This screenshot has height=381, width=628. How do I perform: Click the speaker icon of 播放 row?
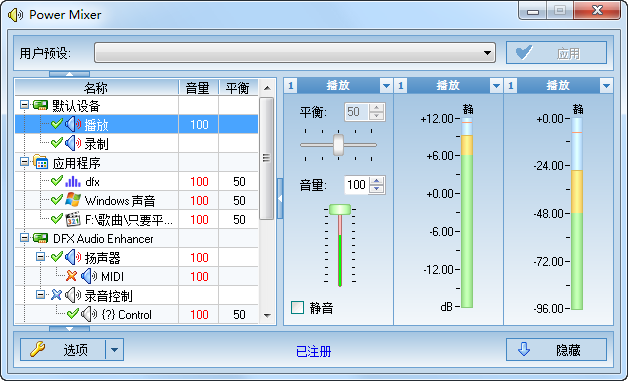[x=73, y=125]
